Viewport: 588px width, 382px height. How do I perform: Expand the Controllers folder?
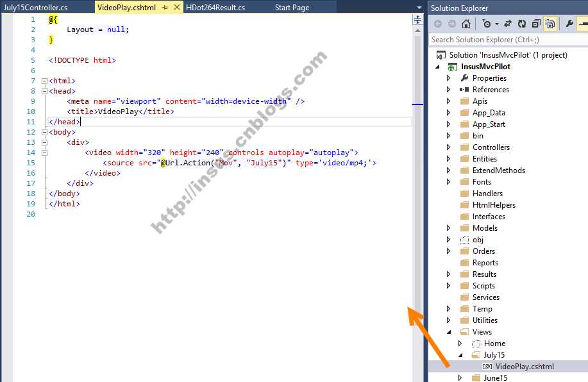(x=448, y=147)
